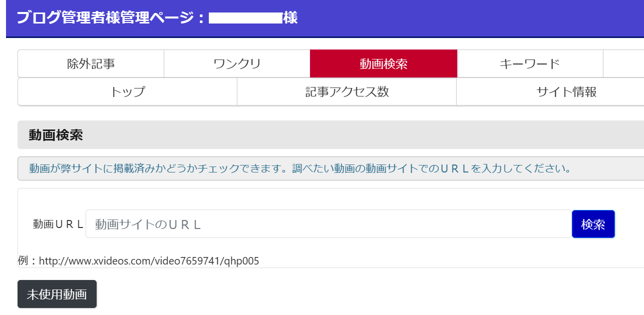Switch to the サイト情報 tab
Viewport: 644px width, 315px height.
coord(566,92)
